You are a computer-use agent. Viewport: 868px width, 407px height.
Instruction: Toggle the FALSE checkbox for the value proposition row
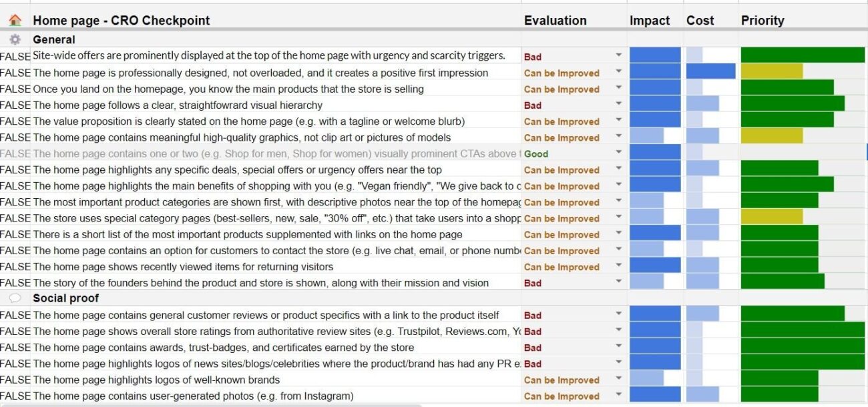[15, 121]
